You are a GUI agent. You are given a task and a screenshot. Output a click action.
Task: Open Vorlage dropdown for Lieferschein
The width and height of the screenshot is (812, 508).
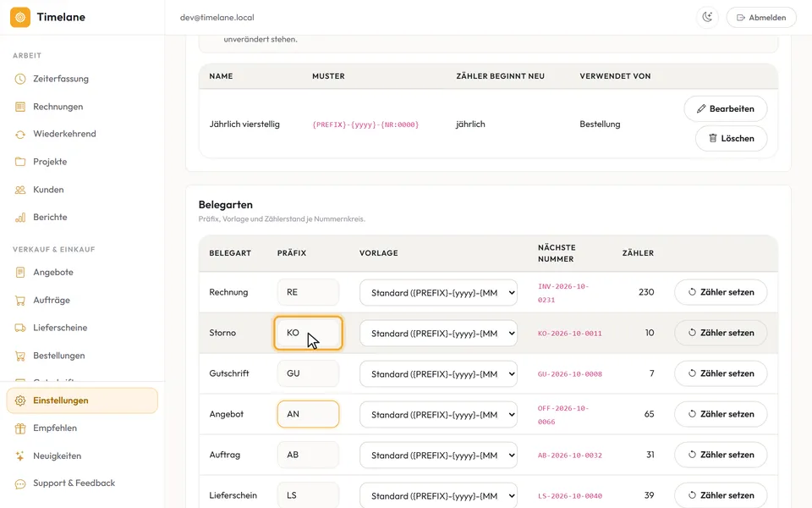coord(439,495)
